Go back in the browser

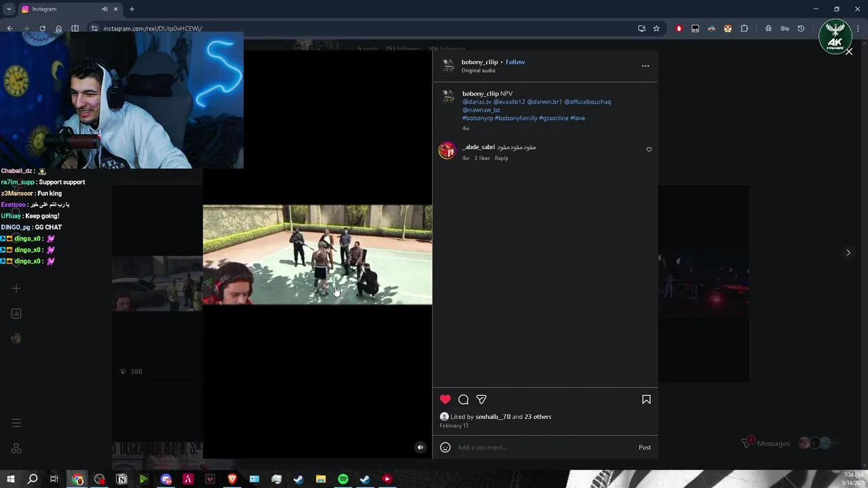(x=9, y=28)
